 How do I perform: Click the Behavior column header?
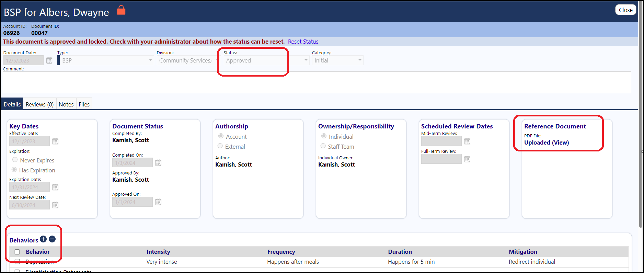[38, 252]
